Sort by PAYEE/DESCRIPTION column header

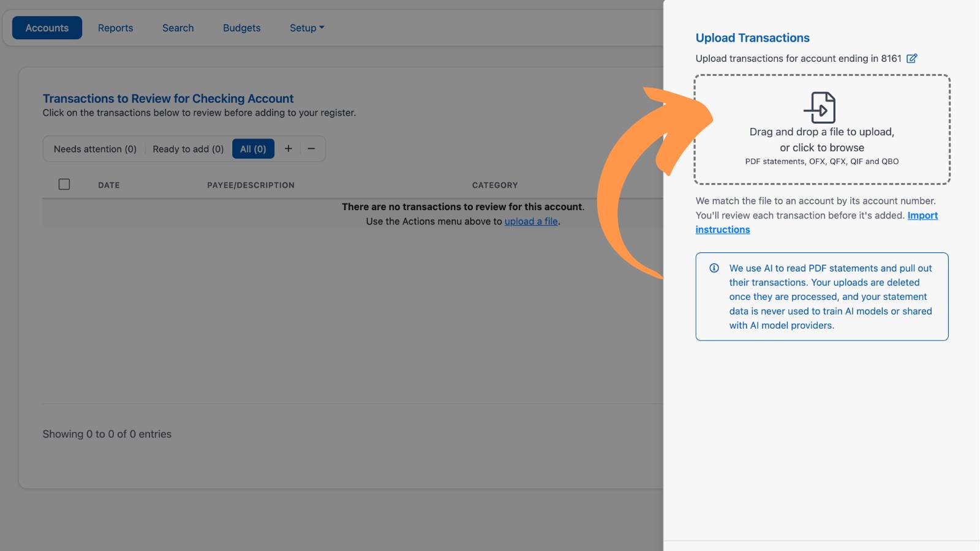click(251, 185)
